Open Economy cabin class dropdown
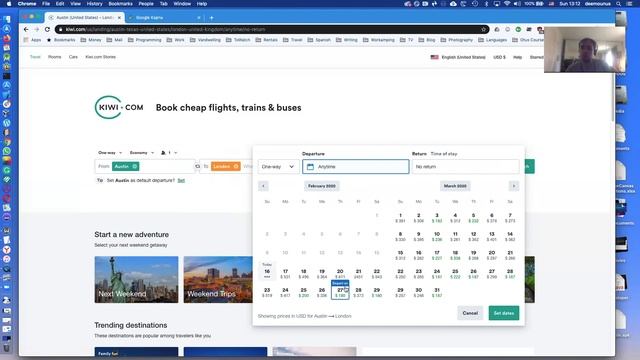The height and width of the screenshot is (360, 640). pyautogui.click(x=142, y=153)
